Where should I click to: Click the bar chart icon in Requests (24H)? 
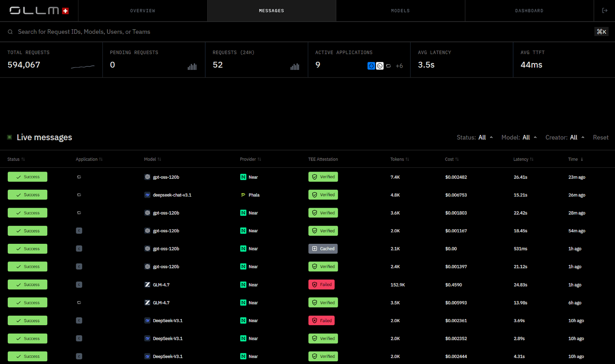pyautogui.click(x=295, y=66)
